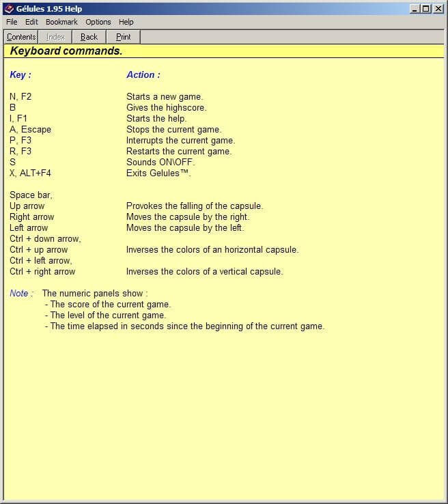
Task: Close the Gélules Help window
Action: click(x=438, y=9)
